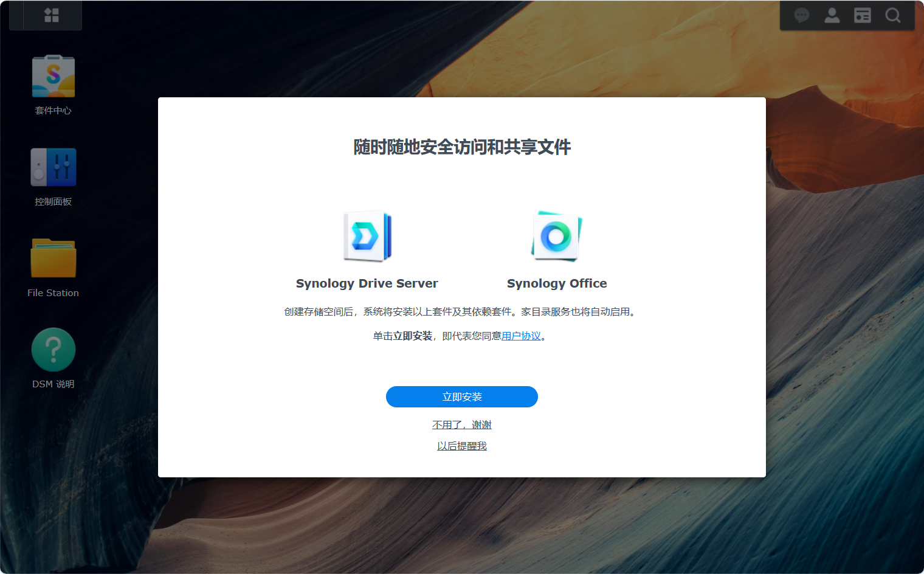Open the 套件中心 package center icon
The height and width of the screenshot is (574, 924).
coord(53,76)
